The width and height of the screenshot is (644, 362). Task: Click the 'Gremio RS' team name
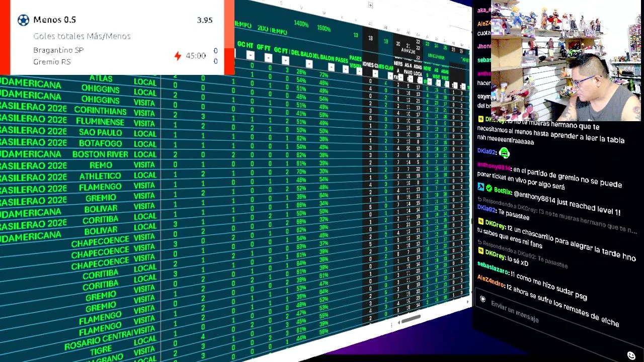52,62
